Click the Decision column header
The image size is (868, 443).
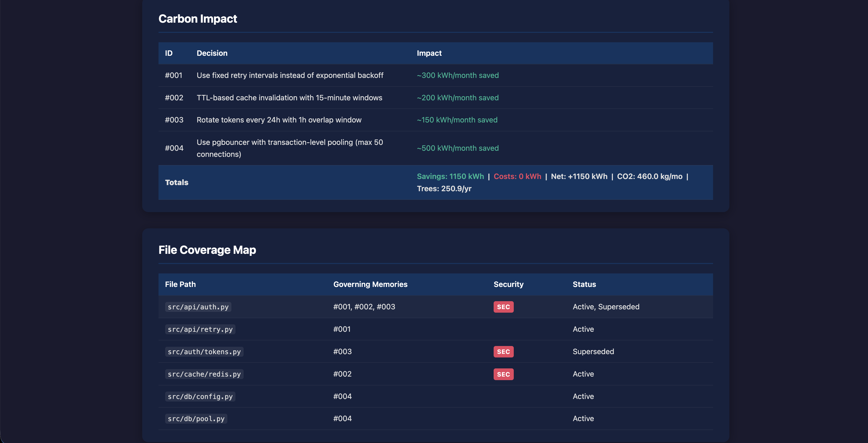[212, 53]
